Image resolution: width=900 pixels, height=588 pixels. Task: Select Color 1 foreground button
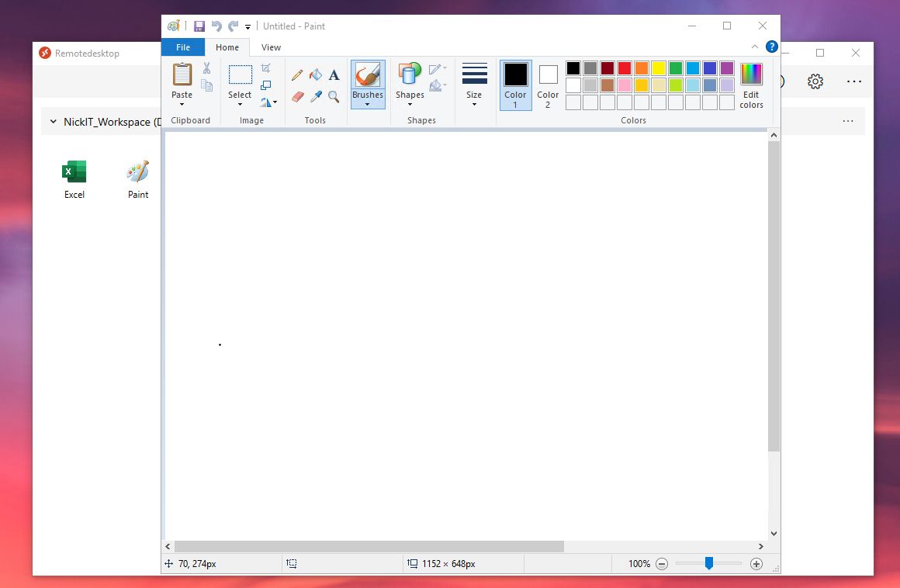pyautogui.click(x=515, y=85)
